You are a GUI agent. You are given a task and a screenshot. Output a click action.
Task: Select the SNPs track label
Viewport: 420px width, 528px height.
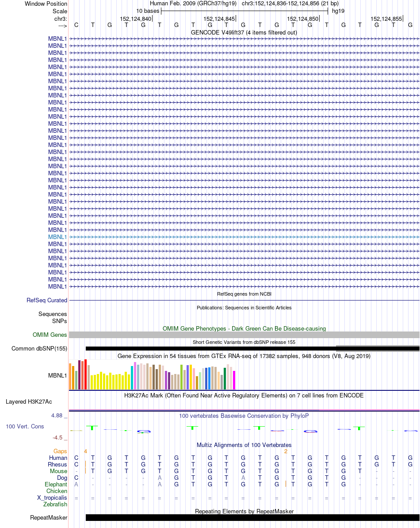coord(60,321)
